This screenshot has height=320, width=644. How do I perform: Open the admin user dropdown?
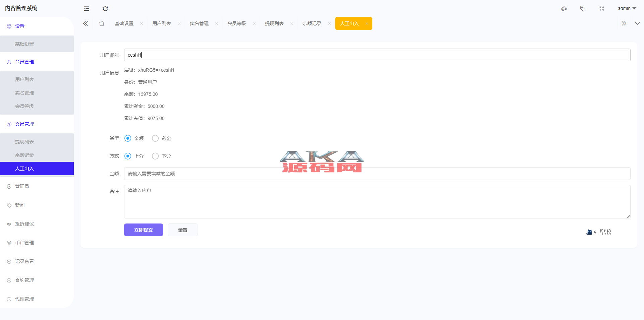click(627, 9)
